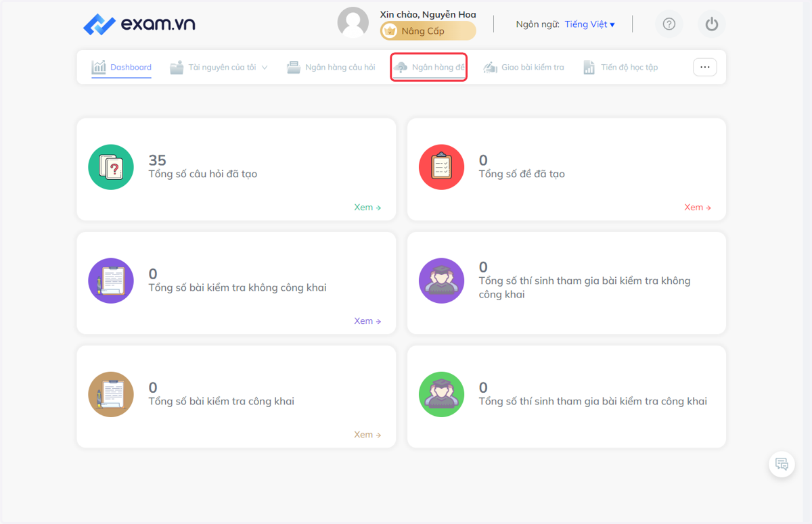Click Tổng số bài kiểm tra công khai text
The height and width of the screenshot is (524, 812).
pos(221,402)
